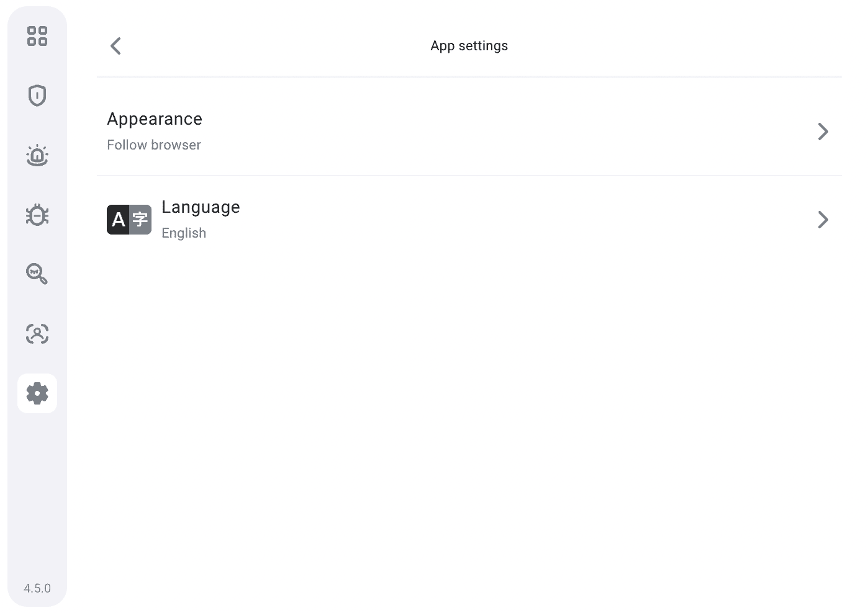Image resolution: width=868 pixels, height=613 pixels.
Task: Open the Appearance setting title
Action: coord(155,119)
